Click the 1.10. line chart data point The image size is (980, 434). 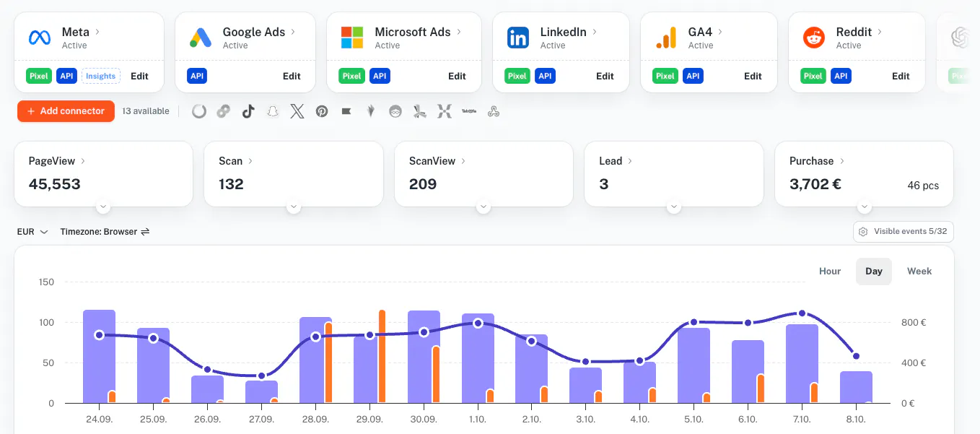pos(478,323)
